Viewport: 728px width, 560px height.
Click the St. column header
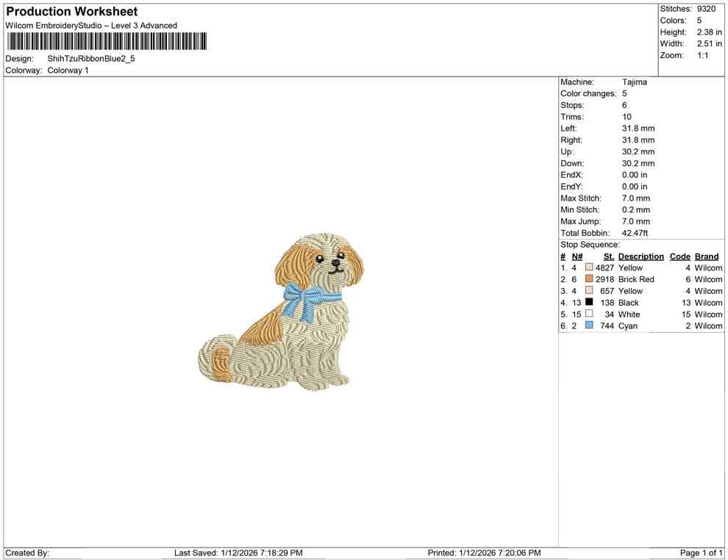pos(608,256)
